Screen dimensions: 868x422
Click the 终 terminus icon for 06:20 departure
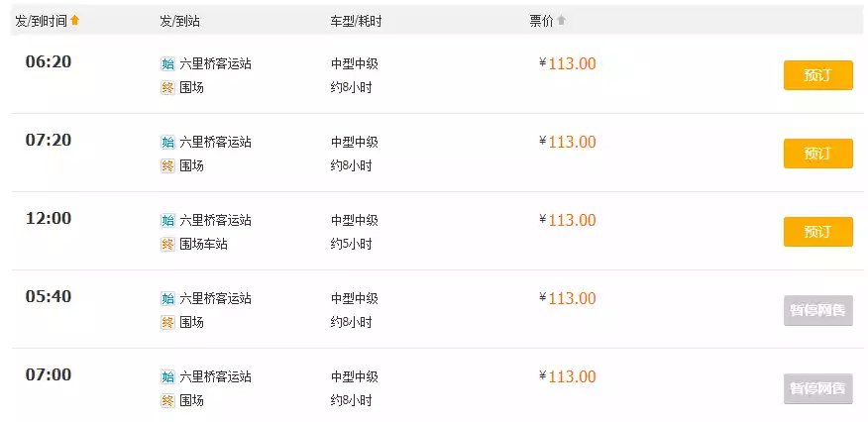click(167, 87)
